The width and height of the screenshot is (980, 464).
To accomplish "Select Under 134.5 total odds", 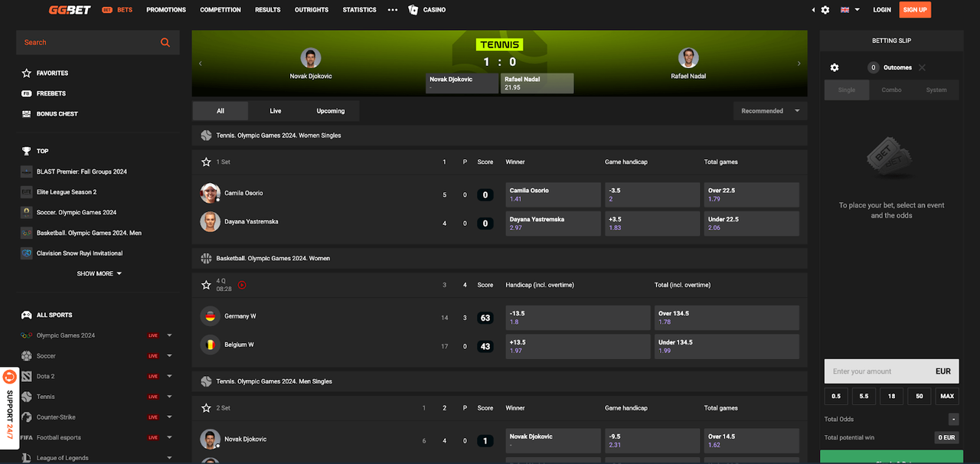I will tap(727, 346).
